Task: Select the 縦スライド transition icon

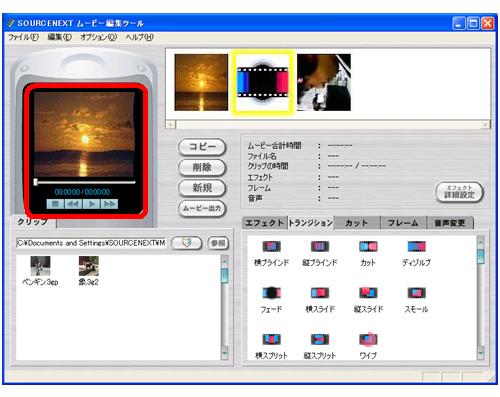Action: 368,293
